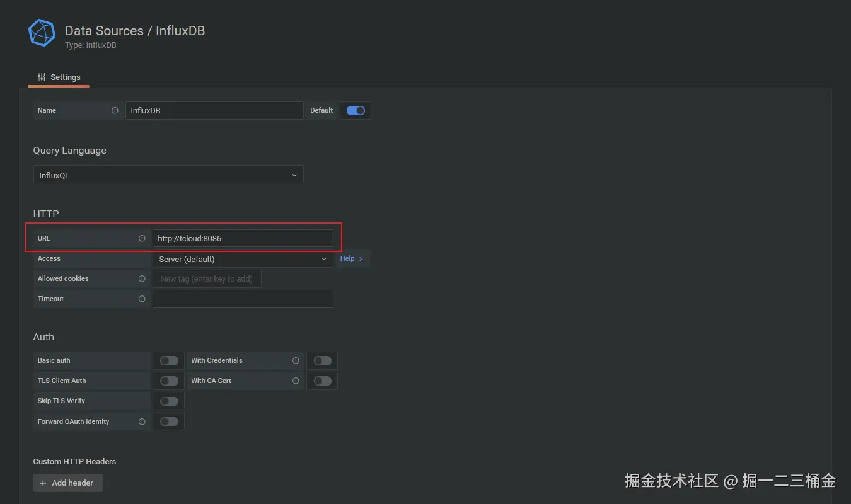
Task: Click the With CA Cert info icon
Action: pyautogui.click(x=296, y=381)
